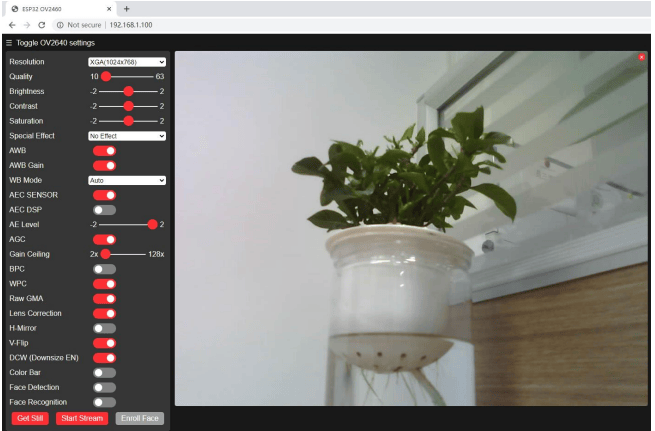
Task: Adjust the Gain Ceiling slider
Action: point(123,254)
